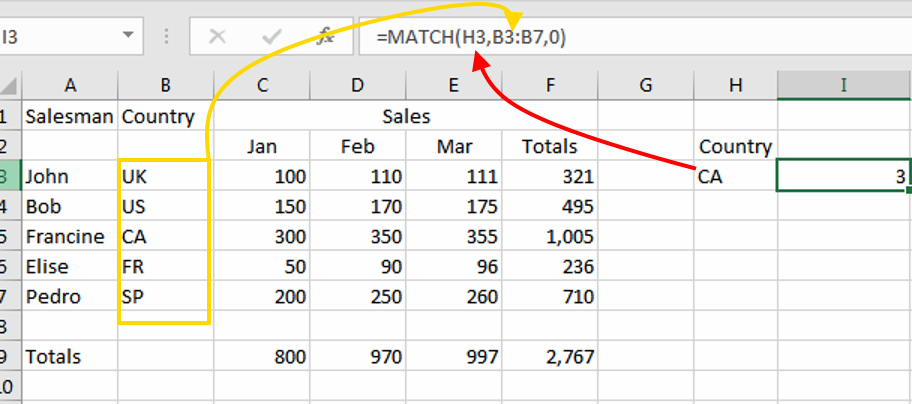Click the Salesman header cell A1
912x404 pixels.
(69, 117)
